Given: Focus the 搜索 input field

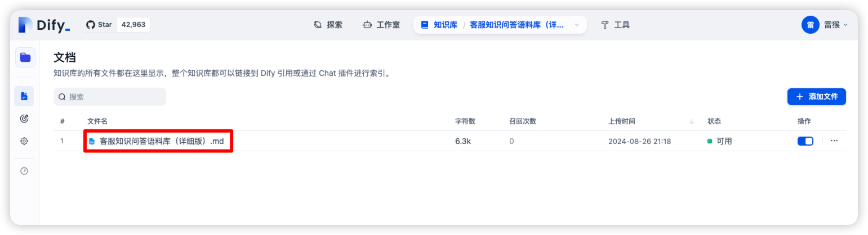Looking at the screenshot, I should (x=110, y=97).
